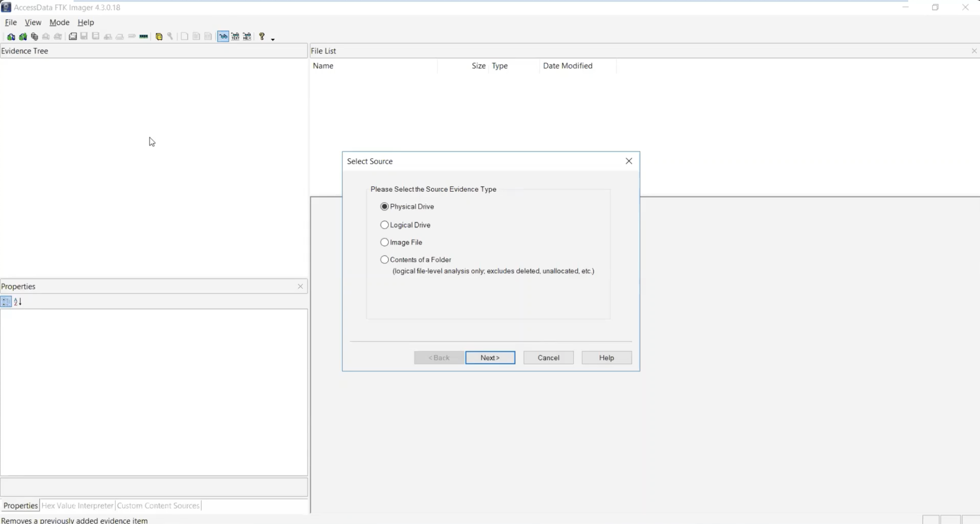Choose Contents of a Folder as source
Screen dimensions: 980x524
click(x=384, y=259)
